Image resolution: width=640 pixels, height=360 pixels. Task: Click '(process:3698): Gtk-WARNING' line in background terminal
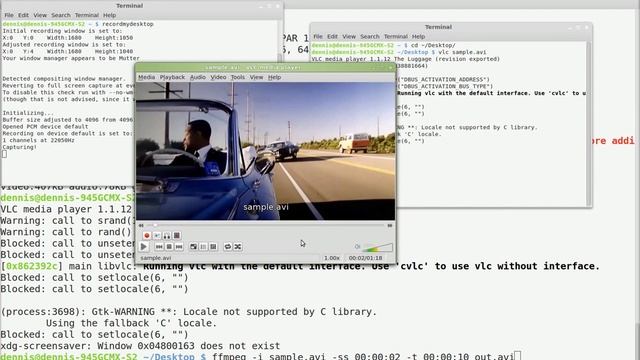point(189,311)
